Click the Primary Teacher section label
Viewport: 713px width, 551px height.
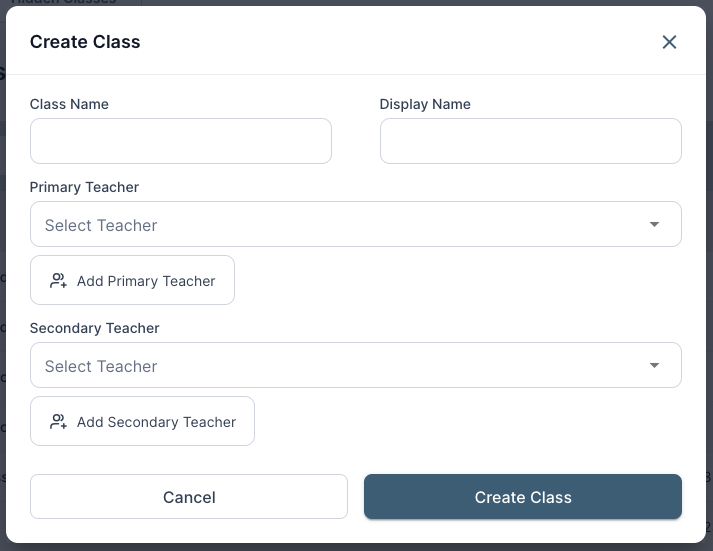click(x=84, y=187)
